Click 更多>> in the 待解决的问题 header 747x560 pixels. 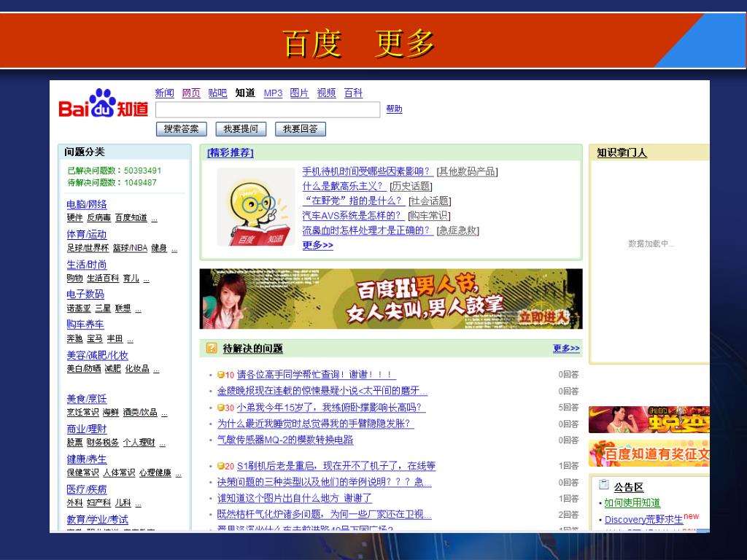(x=566, y=348)
